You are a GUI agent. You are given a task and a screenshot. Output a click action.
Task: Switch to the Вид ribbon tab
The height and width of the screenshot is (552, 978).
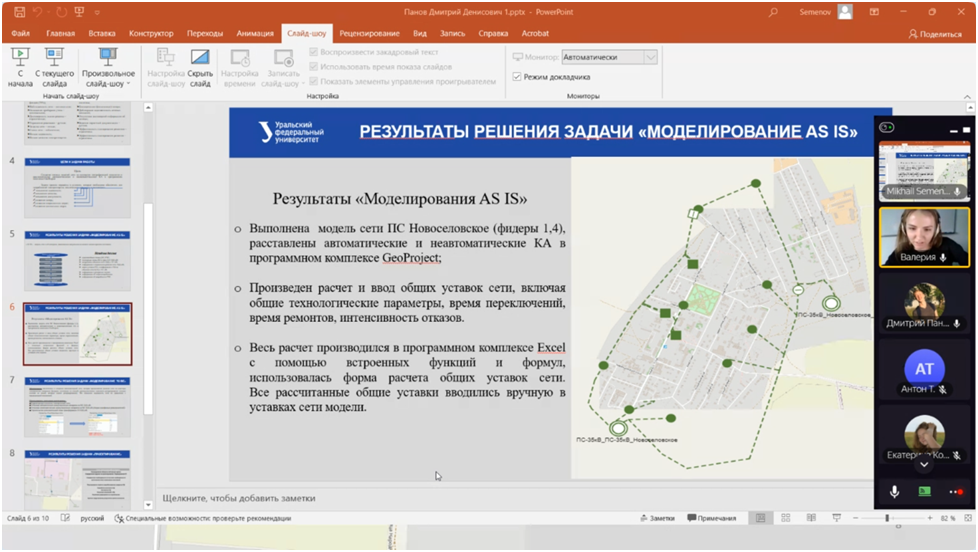click(x=420, y=33)
